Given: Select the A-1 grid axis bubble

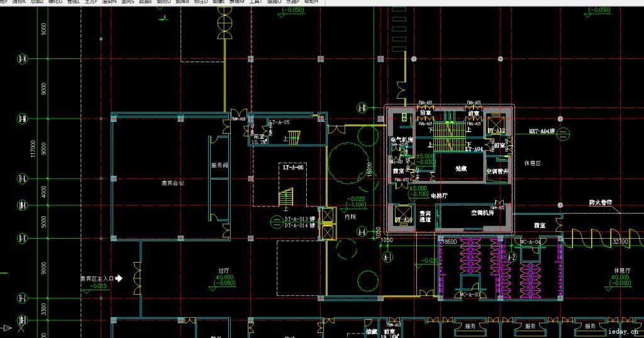Looking at the screenshot, I should [388, 257].
